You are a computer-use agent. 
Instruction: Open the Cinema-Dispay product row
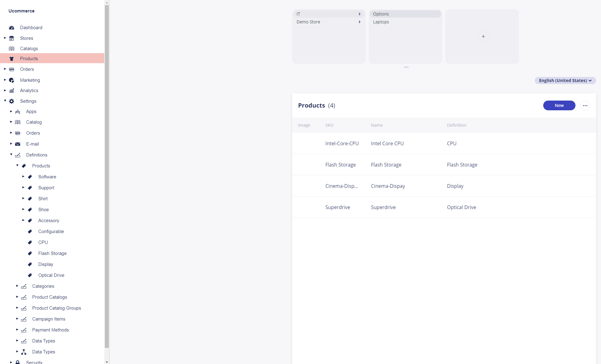click(x=444, y=186)
